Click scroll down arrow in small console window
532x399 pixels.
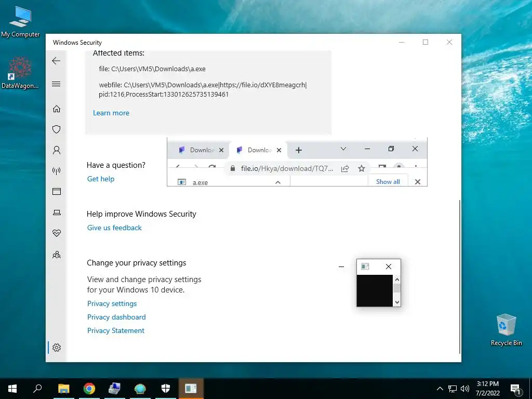(397, 302)
